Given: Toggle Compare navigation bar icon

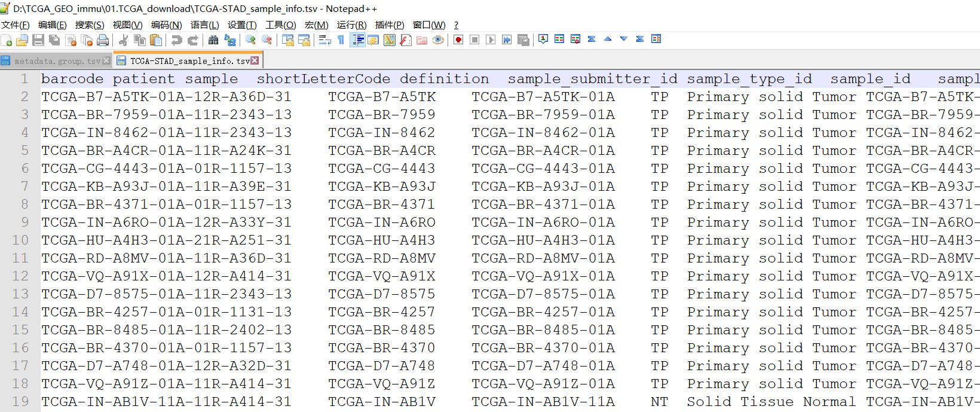Looking at the screenshot, I should click(x=656, y=39).
